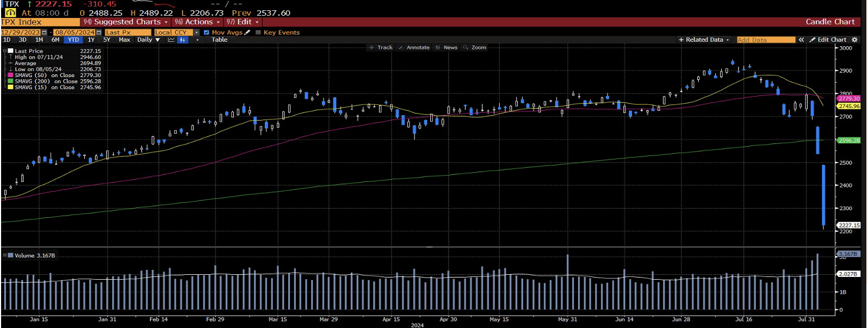The height and width of the screenshot is (328, 868).
Task: Click the Track crosshair tool
Action: coord(381,48)
